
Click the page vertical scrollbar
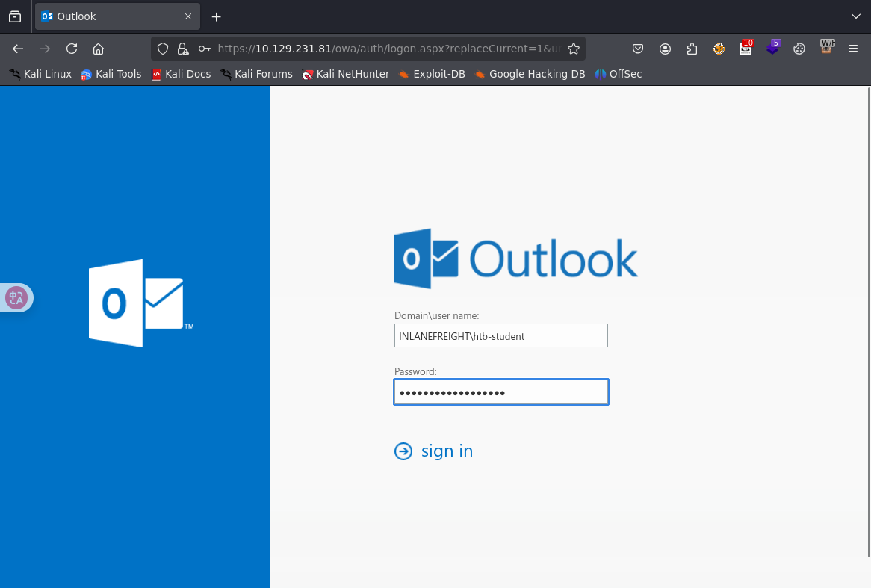[x=869, y=322]
